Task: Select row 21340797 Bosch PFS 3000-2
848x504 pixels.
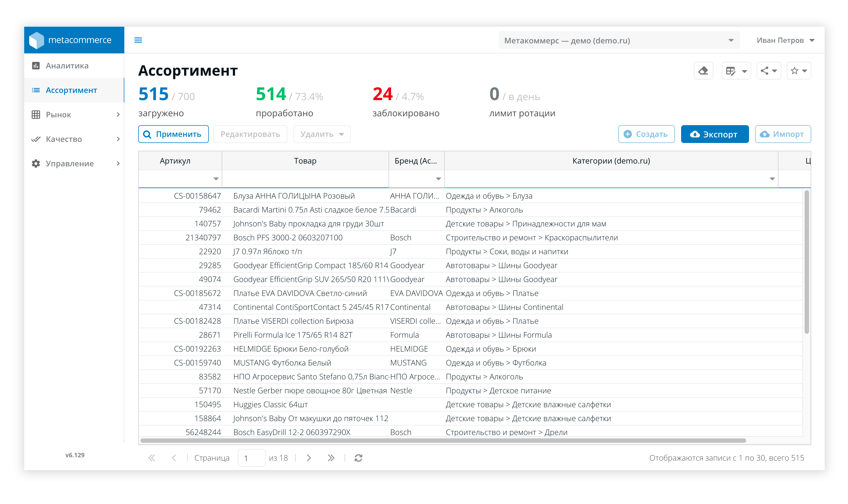Action: pyautogui.click(x=470, y=238)
